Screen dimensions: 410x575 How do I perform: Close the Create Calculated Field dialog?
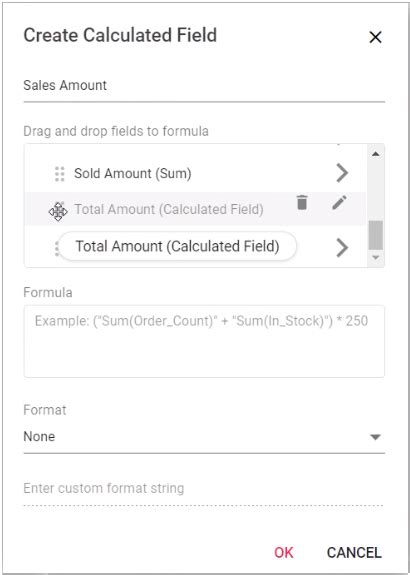point(375,37)
